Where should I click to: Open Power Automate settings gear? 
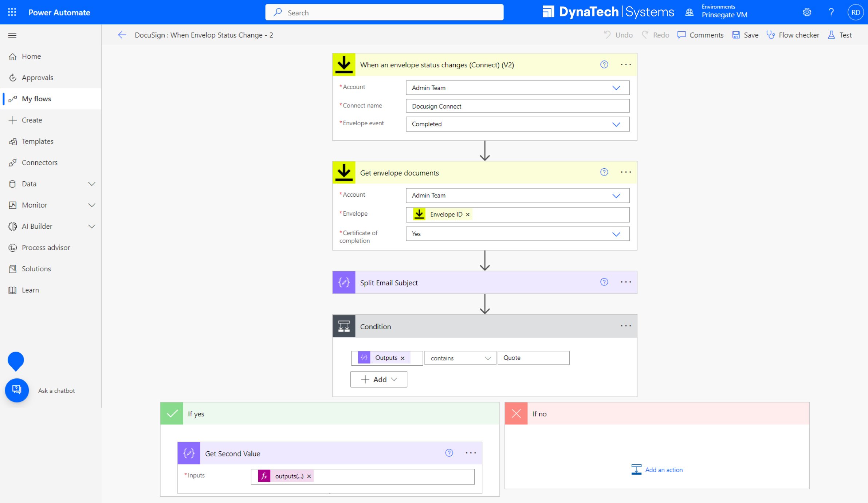click(x=807, y=12)
